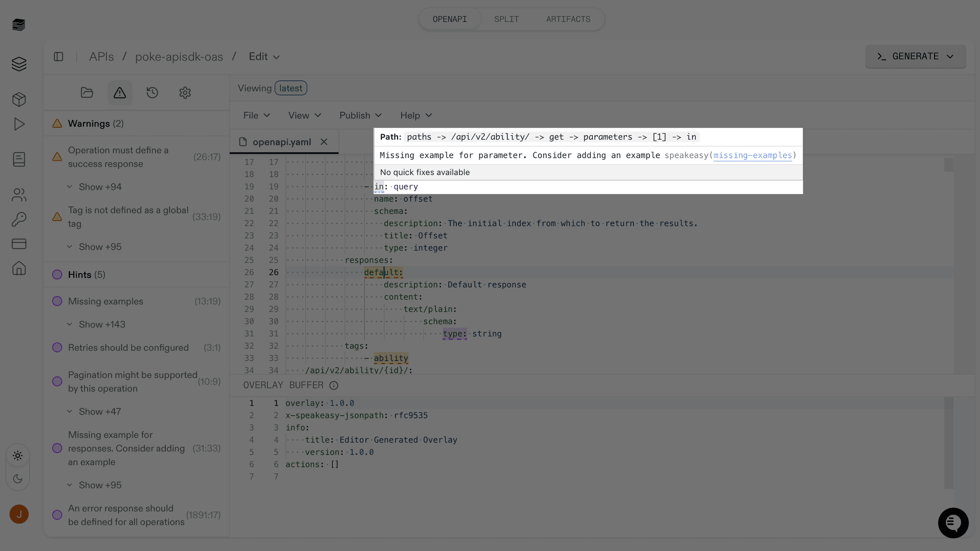Click the play icon in left sidebar
The height and width of the screenshot is (551, 980).
pos(19,124)
